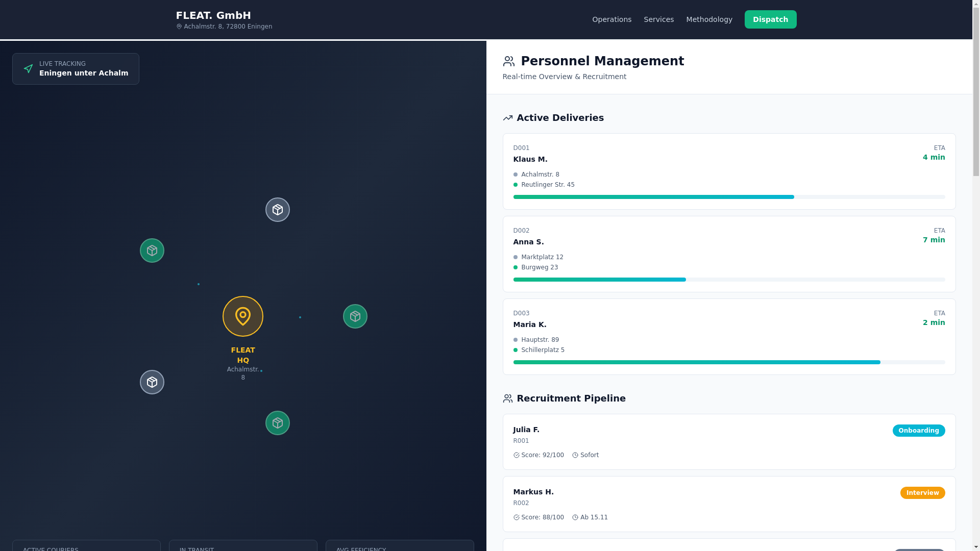Click the Eningen unter Achalm live tracking label
This screenshot has height=551, width=980.
tap(84, 73)
